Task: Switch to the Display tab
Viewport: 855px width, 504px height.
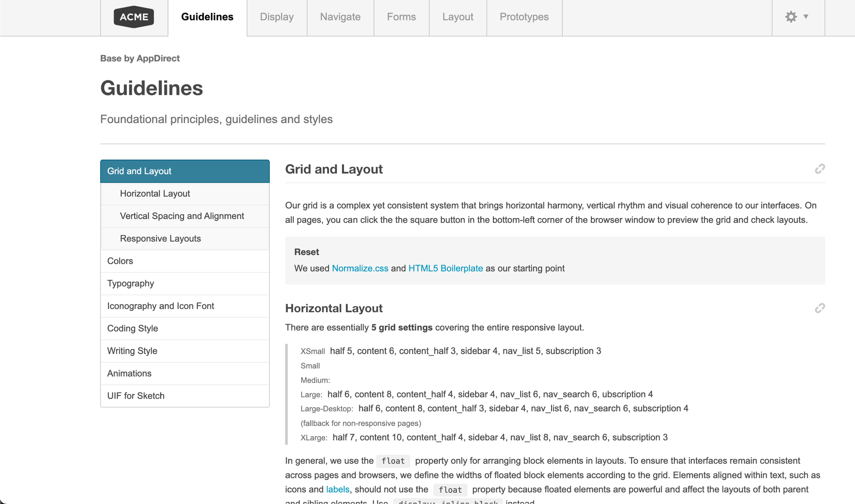Action: click(277, 17)
